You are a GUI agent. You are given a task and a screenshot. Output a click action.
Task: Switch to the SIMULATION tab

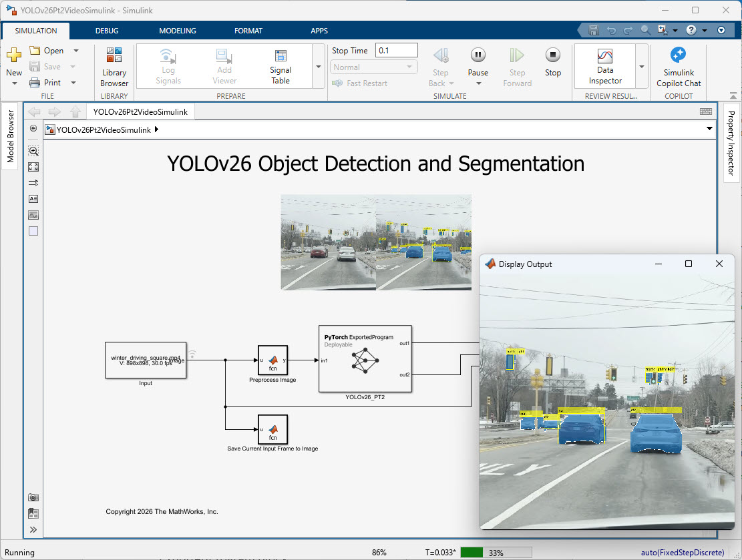coord(36,31)
